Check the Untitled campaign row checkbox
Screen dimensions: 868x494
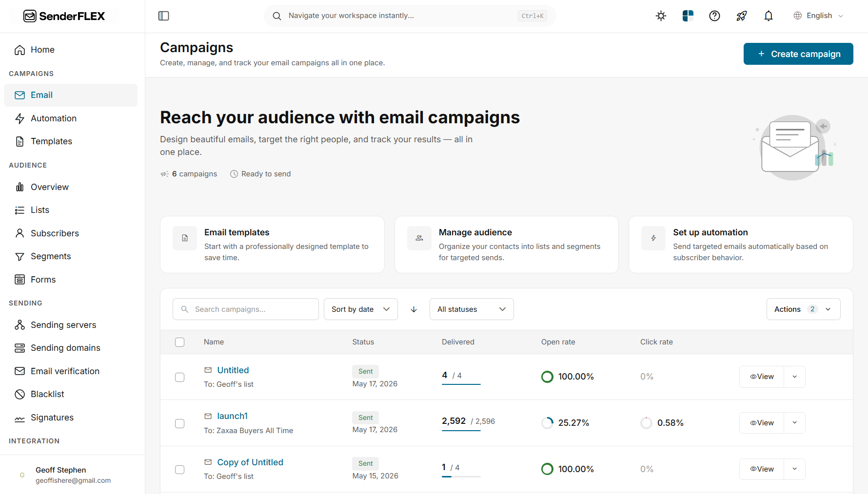[180, 377]
